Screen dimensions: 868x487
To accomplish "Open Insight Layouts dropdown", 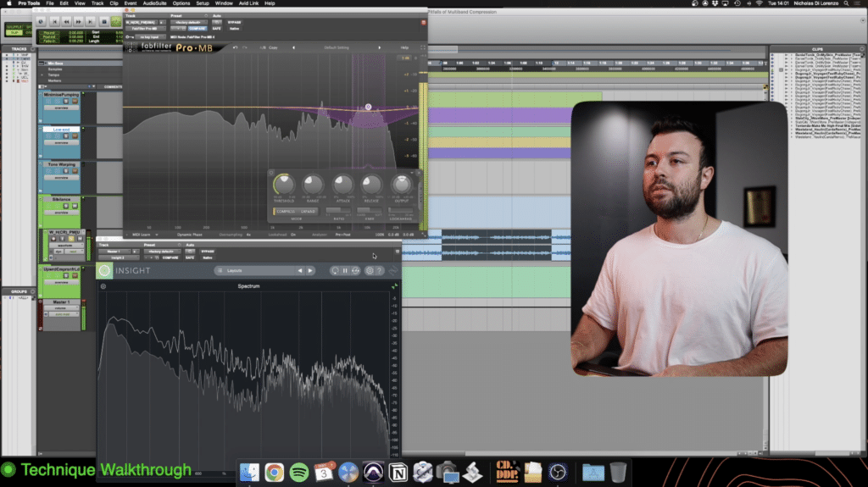I will [254, 271].
